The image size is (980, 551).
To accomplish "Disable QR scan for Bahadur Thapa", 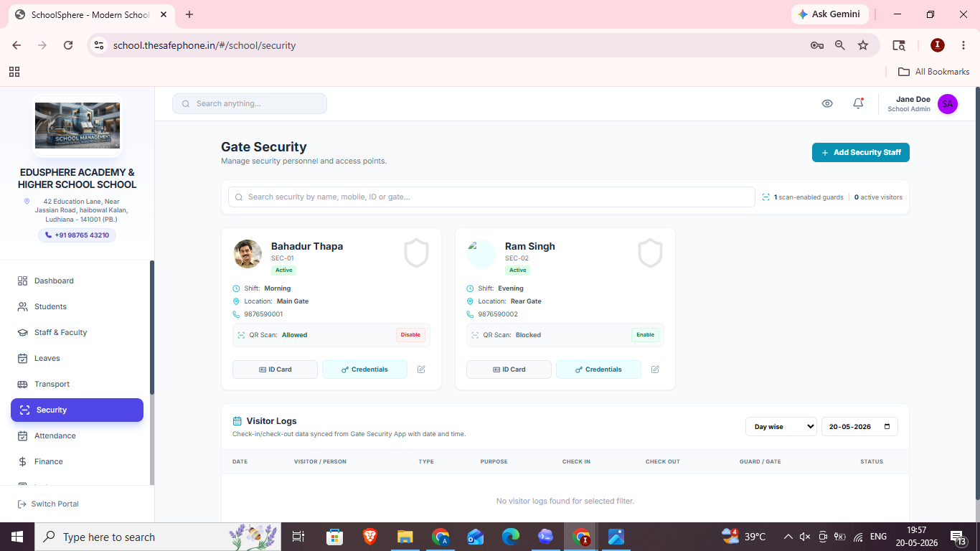I will click(410, 335).
